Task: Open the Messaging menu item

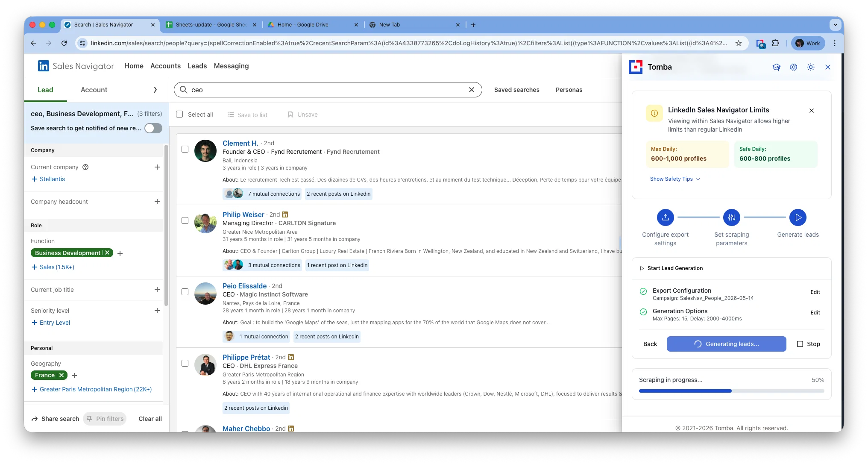Action: tap(231, 66)
